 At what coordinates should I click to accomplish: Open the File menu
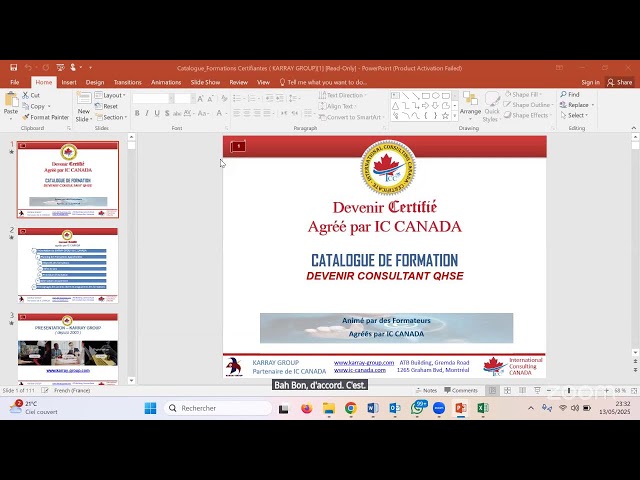15,82
